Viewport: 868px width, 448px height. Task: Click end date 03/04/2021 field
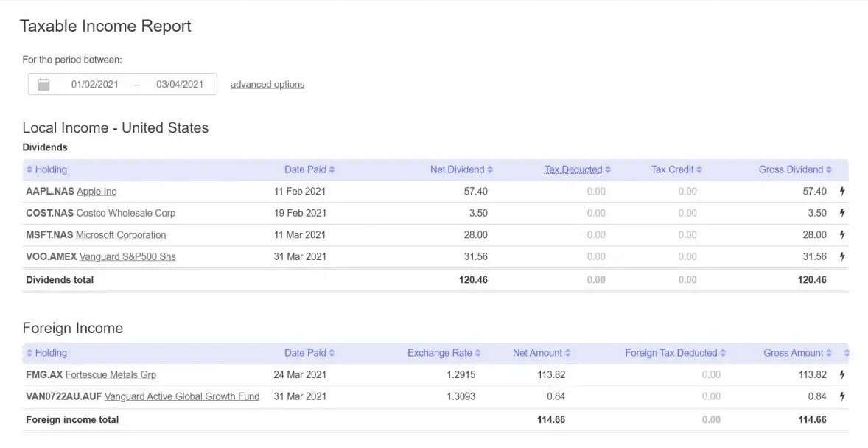tap(179, 84)
